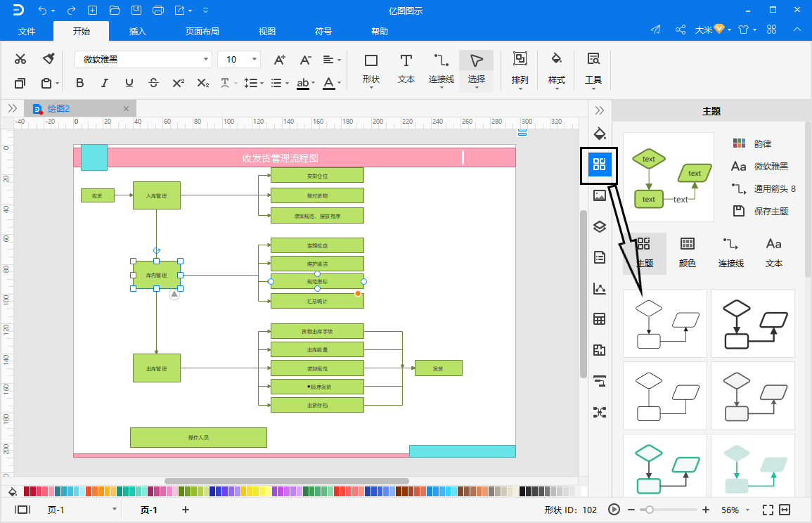Choose the teal outline theme thumbnail
Screen dimensions: 812x523
(665, 466)
